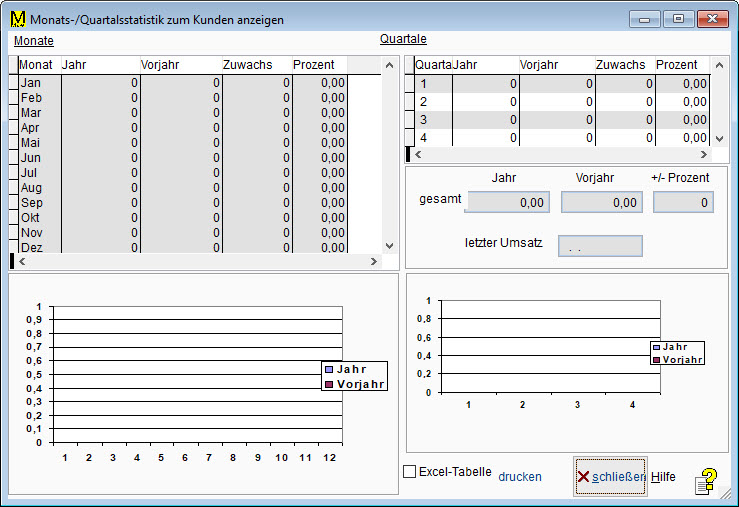
Task: Click the letzter Umsatz date field
Action: click(x=599, y=247)
